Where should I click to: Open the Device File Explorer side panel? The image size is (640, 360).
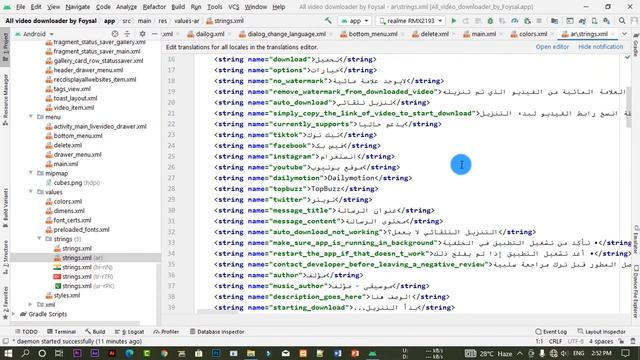[636, 291]
